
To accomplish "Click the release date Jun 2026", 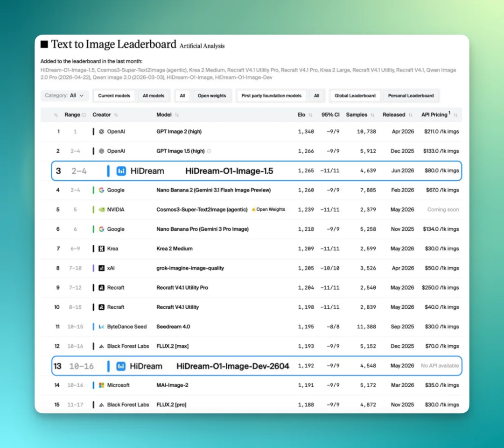I will (403, 171).
